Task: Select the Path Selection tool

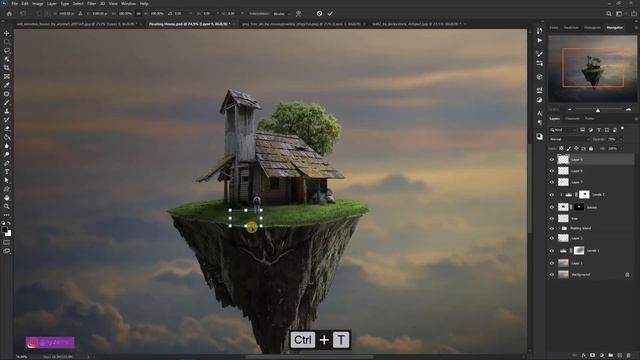Action: [x=7, y=180]
